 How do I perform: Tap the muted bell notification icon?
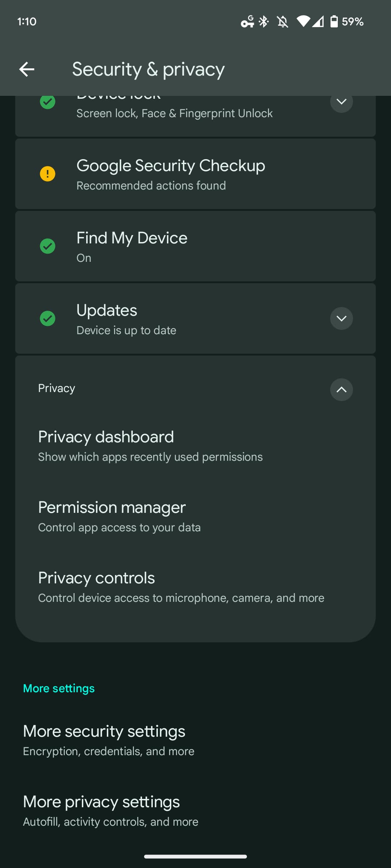pyautogui.click(x=282, y=22)
